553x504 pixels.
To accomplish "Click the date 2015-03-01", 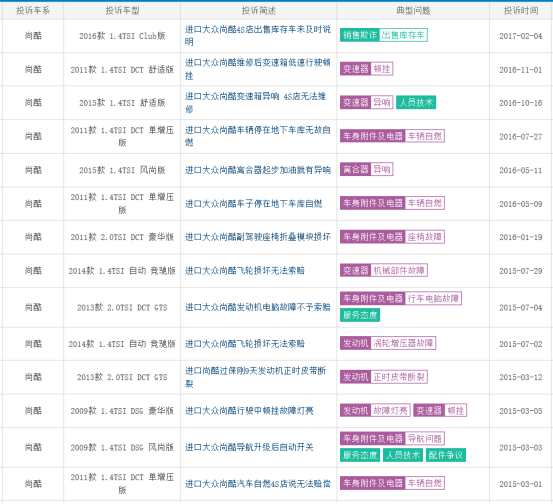I will (x=521, y=484).
